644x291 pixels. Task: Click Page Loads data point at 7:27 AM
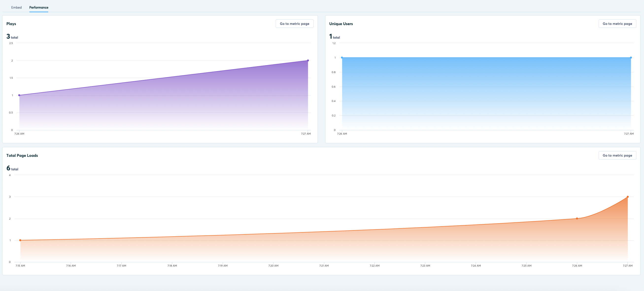click(627, 197)
